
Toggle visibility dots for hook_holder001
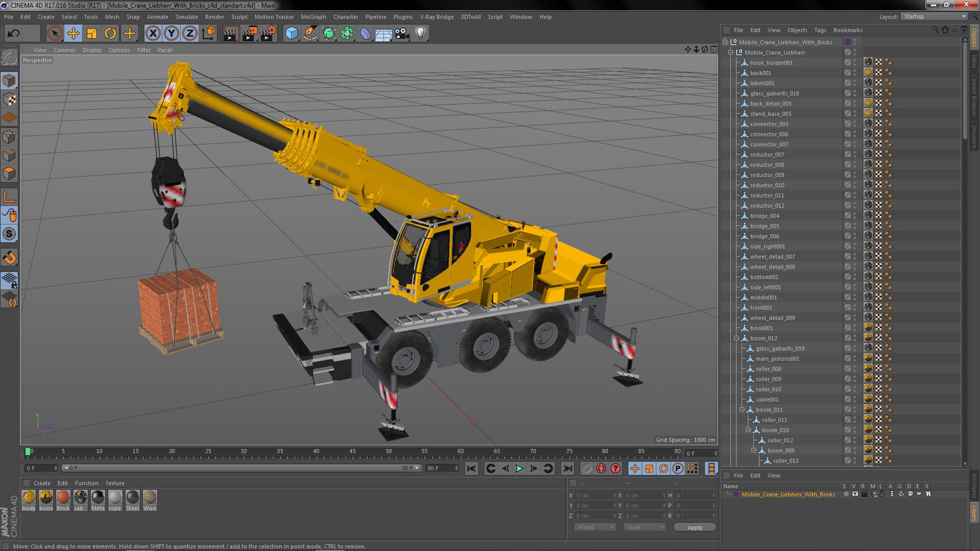point(855,63)
